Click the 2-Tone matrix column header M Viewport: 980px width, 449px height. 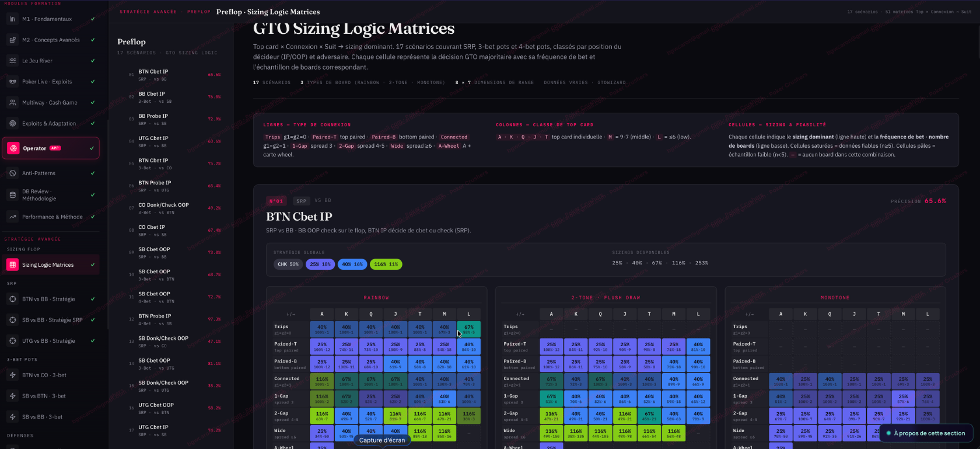click(x=674, y=314)
